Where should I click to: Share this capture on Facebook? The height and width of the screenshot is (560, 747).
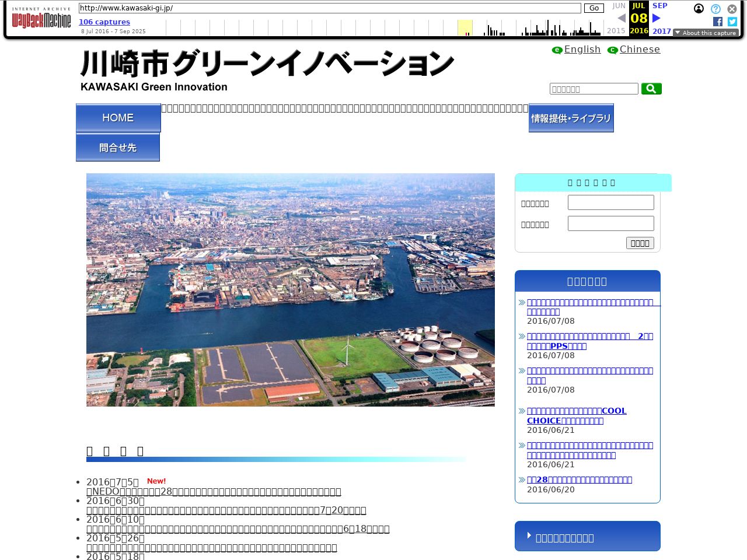point(718,22)
